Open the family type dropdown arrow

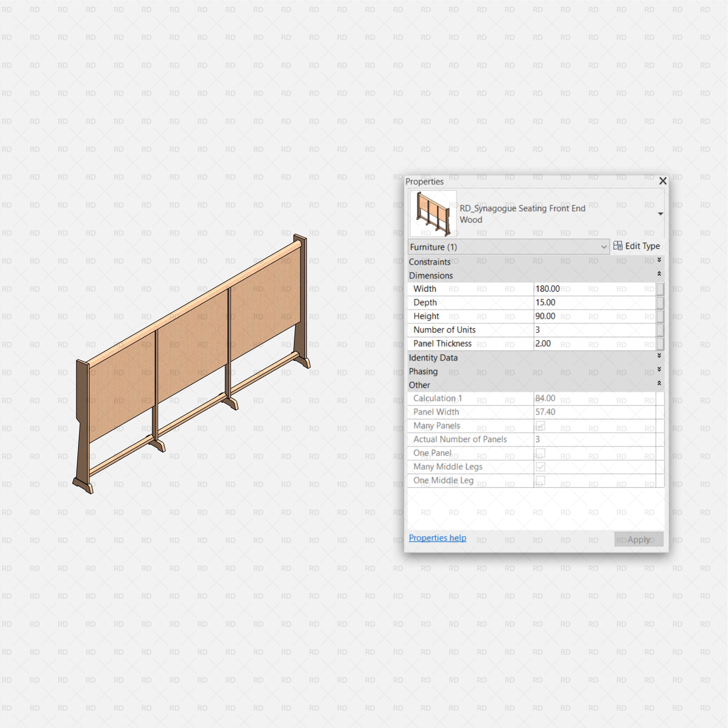coord(661,213)
